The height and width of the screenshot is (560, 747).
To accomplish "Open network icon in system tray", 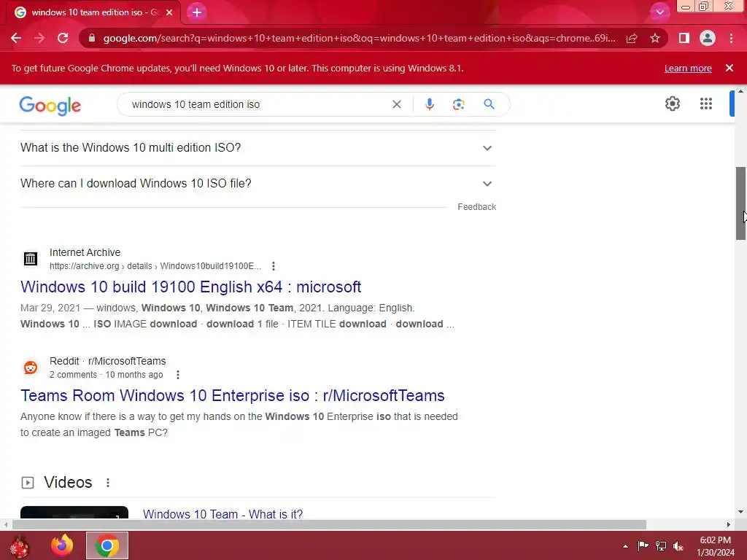I will click(661, 545).
